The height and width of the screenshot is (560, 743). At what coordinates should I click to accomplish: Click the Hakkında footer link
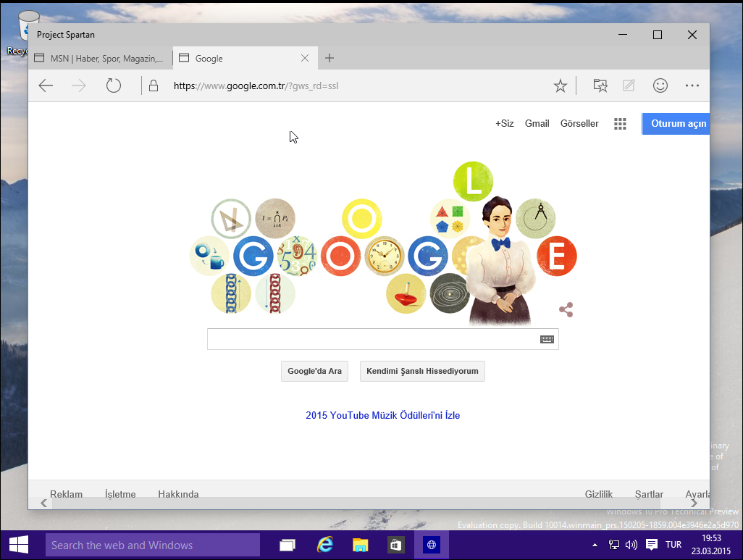(x=178, y=494)
